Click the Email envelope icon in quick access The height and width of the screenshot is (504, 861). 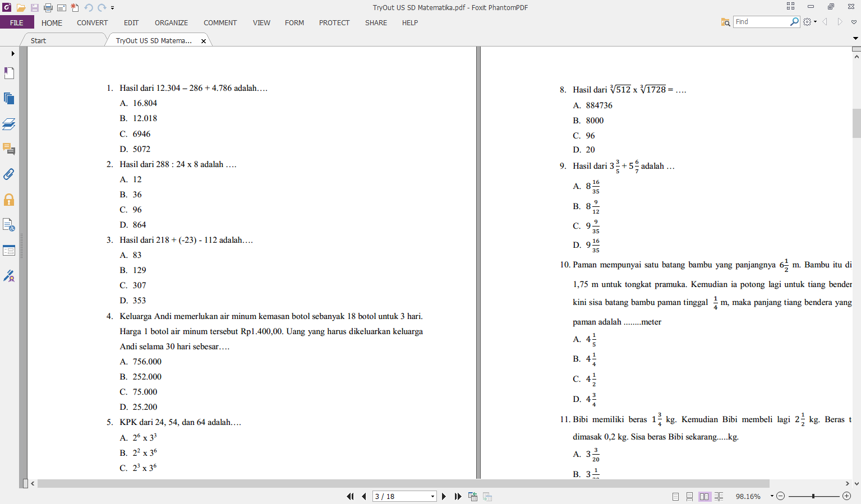pyautogui.click(x=62, y=8)
